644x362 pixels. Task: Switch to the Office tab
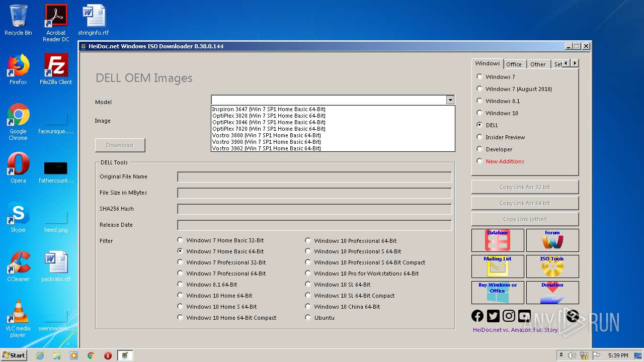(x=514, y=64)
